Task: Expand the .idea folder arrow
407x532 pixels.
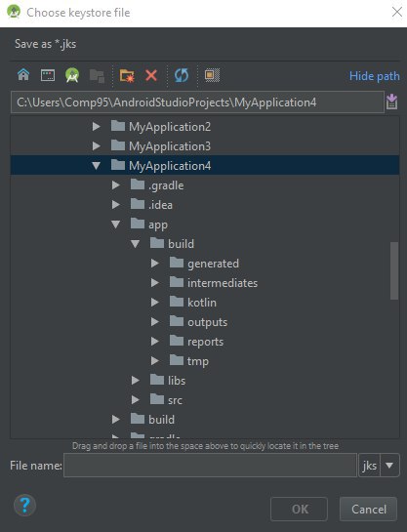Action: tap(115, 205)
